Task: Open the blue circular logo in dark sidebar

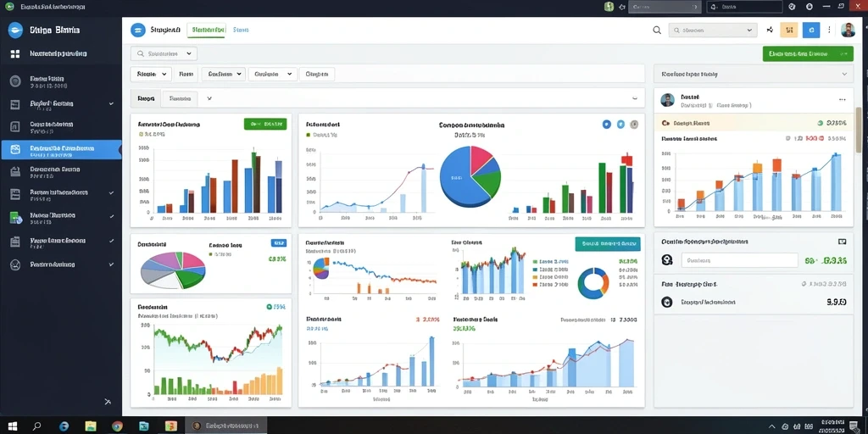Action: click(x=15, y=30)
